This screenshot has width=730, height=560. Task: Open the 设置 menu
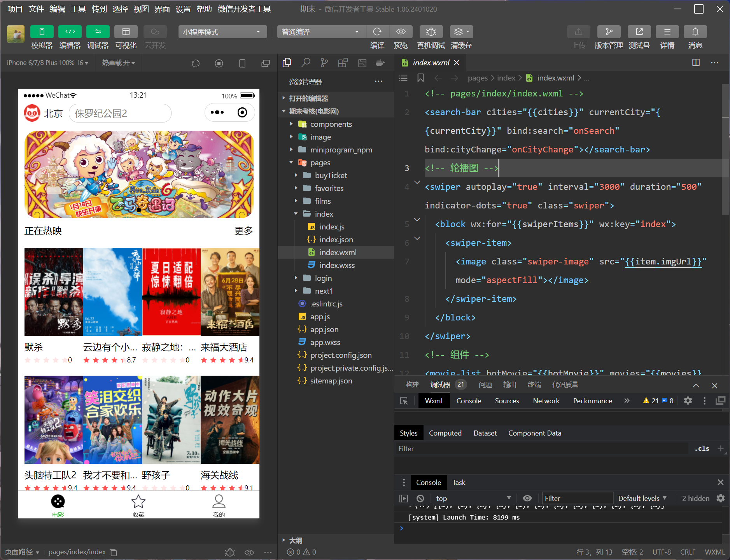183,9
